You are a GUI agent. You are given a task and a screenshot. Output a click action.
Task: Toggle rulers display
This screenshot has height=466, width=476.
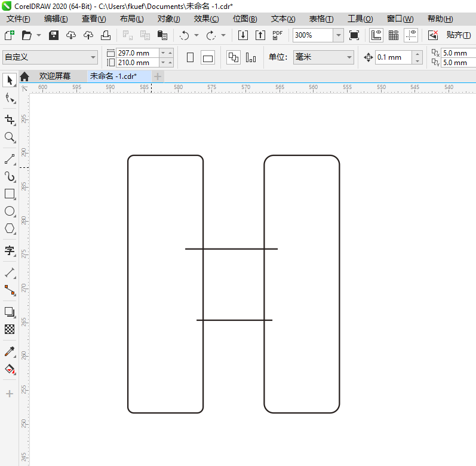376,35
